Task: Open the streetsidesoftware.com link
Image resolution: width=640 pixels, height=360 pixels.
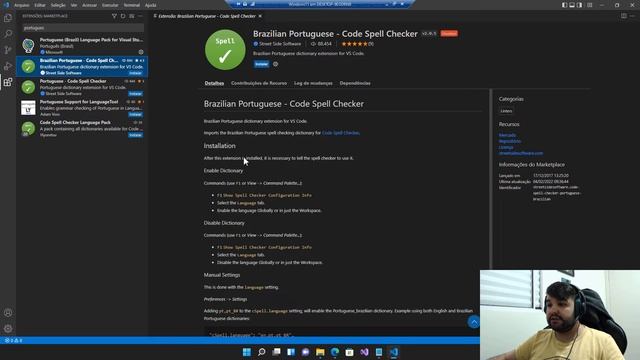Action: click(521, 153)
